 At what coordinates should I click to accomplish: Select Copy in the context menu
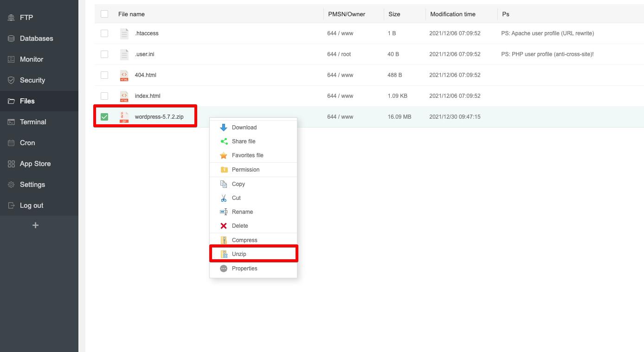tap(253, 184)
